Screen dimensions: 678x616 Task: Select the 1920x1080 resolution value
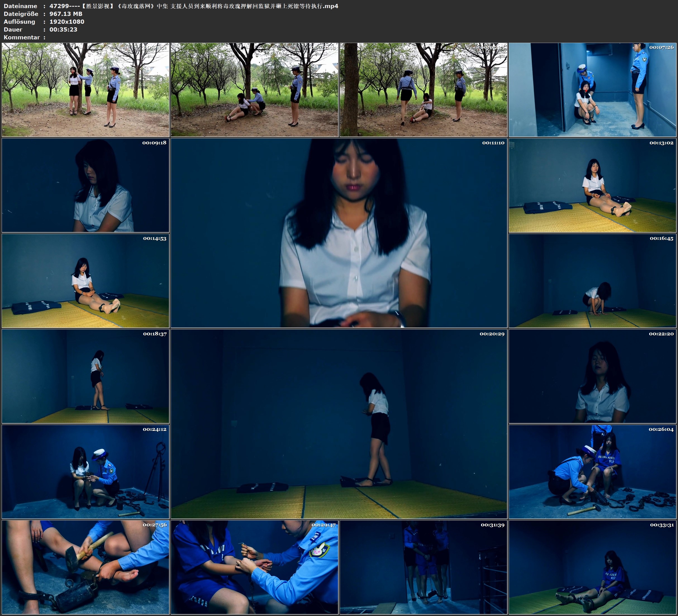pyautogui.click(x=67, y=22)
